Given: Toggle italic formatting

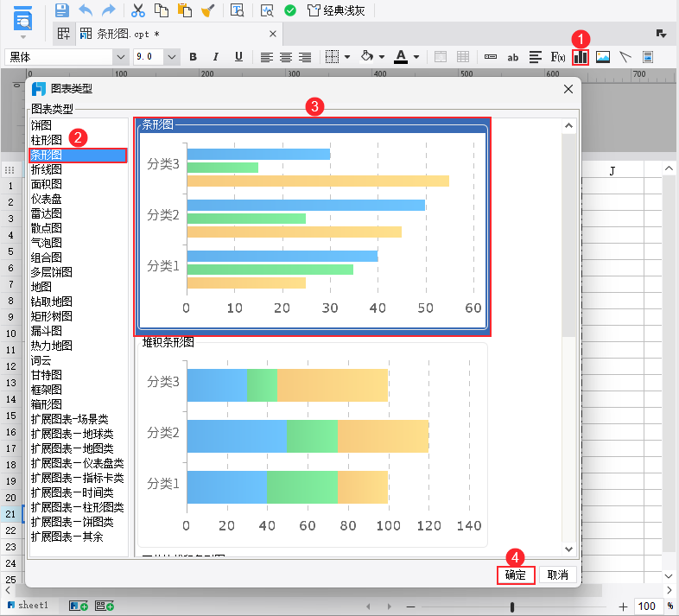Looking at the screenshot, I should pyautogui.click(x=216, y=57).
